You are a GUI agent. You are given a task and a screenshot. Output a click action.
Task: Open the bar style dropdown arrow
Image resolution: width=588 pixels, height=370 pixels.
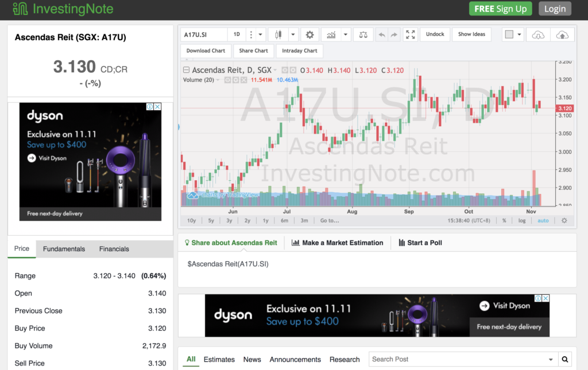(293, 35)
